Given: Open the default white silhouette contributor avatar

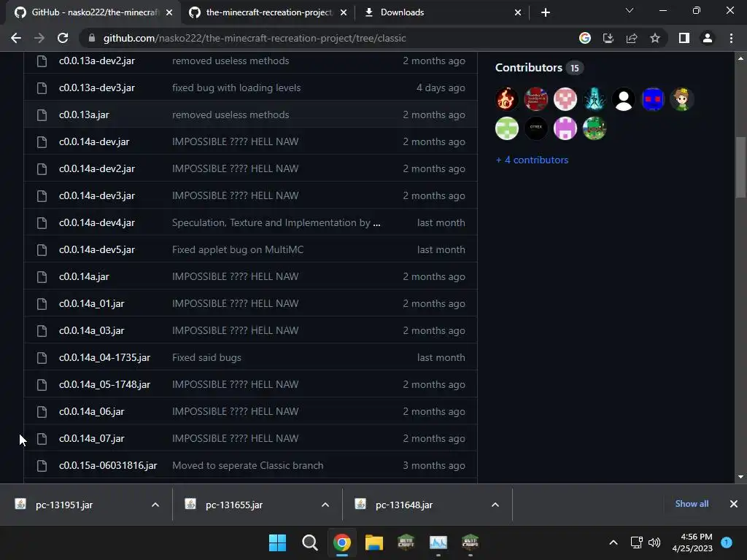Looking at the screenshot, I should click(x=624, y=99).
